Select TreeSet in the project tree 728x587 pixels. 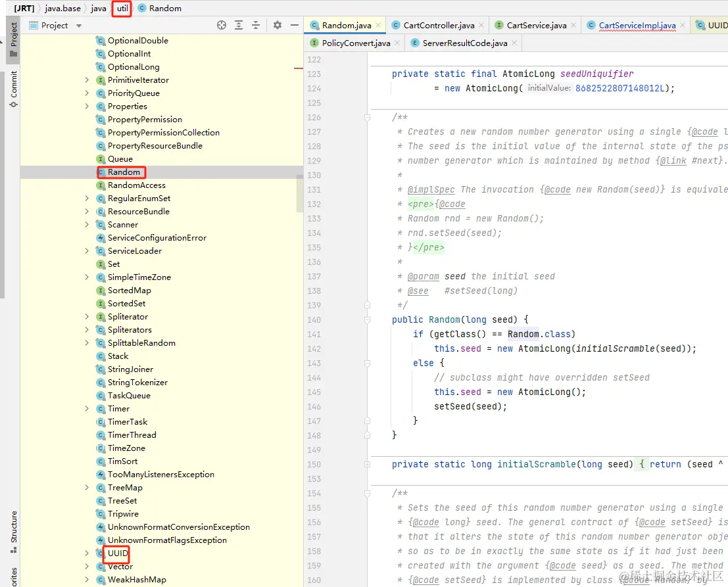coord(122,501)
